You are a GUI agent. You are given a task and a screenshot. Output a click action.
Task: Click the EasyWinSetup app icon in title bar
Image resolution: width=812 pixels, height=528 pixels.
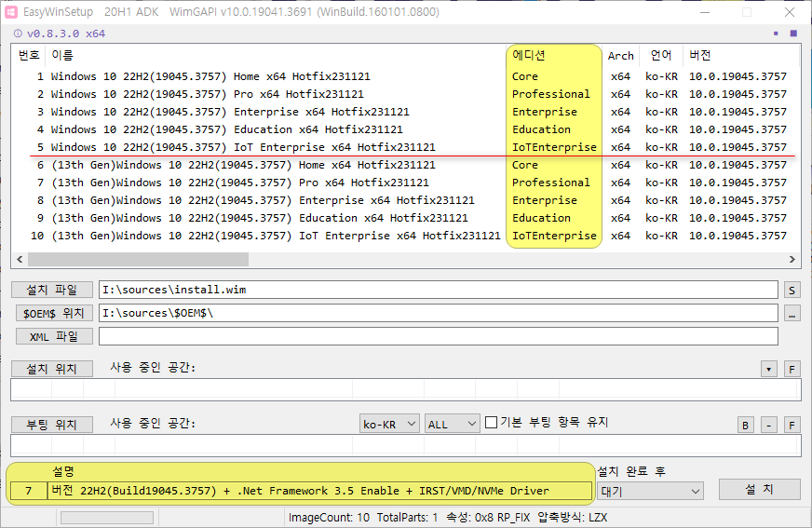[11, 12]
